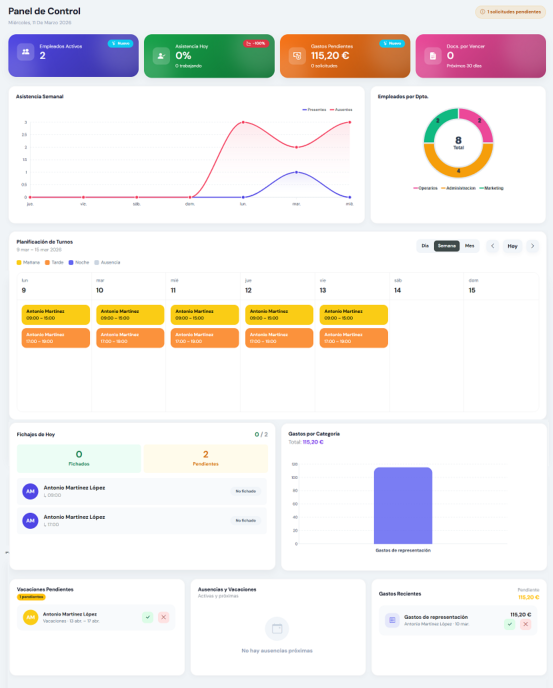Image resolution: width=553 pixels, height=688 pixels.
Task: Click the -100% trend badge on Asistencia Hoy
Action: 256,43
